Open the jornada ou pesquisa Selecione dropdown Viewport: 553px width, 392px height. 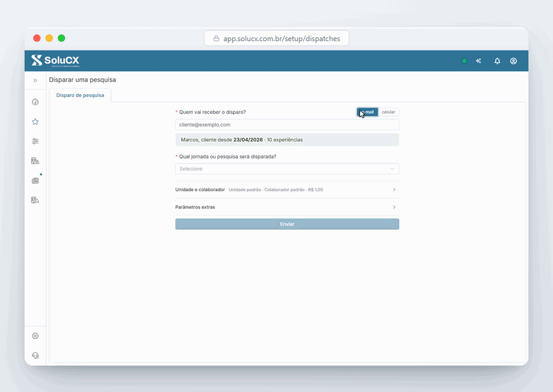(x=287, y=169)
